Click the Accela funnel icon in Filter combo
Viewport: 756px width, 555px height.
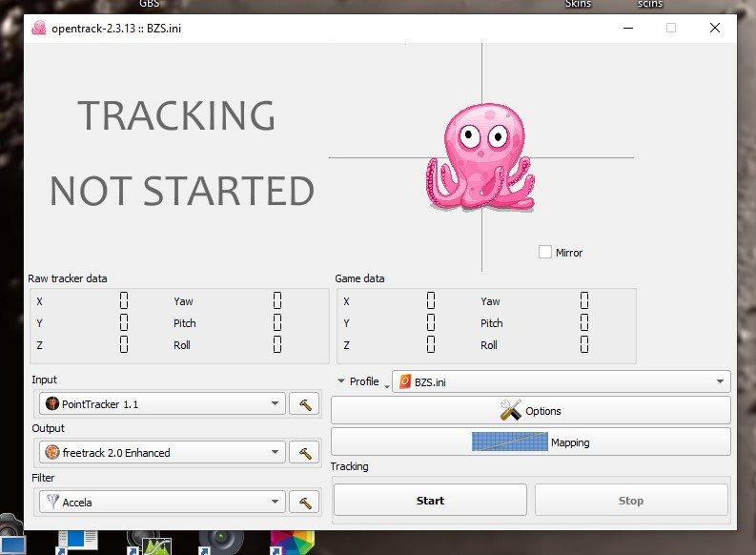click(x=52, y=502)
